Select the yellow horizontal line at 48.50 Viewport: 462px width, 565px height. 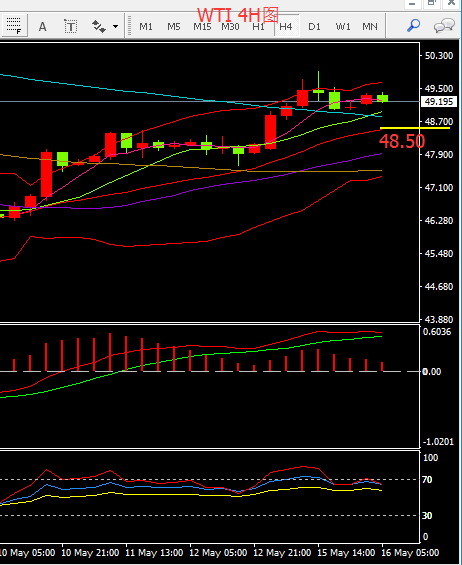(415, 128)
